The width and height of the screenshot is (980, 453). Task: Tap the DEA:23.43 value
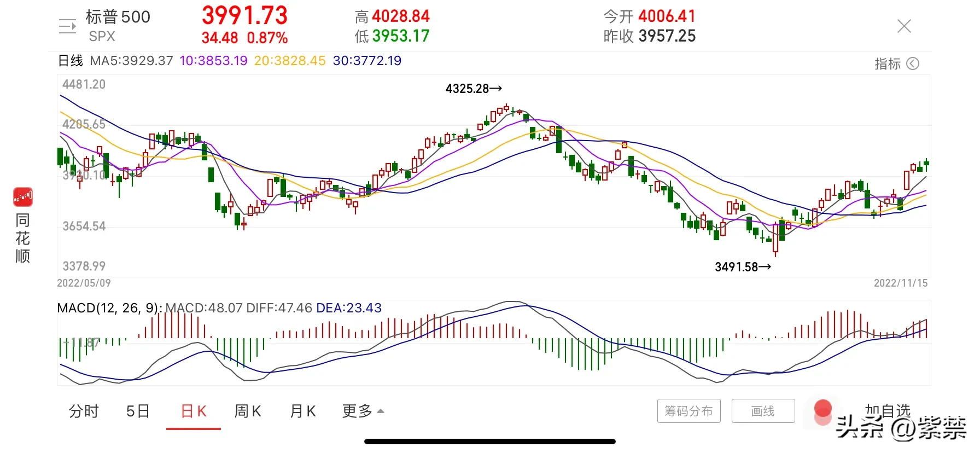click(349, 308)
